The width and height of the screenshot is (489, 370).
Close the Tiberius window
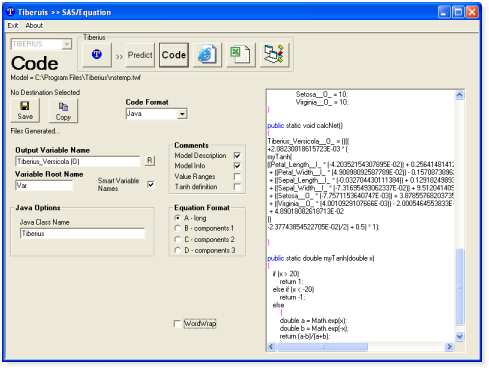[472, 12]
